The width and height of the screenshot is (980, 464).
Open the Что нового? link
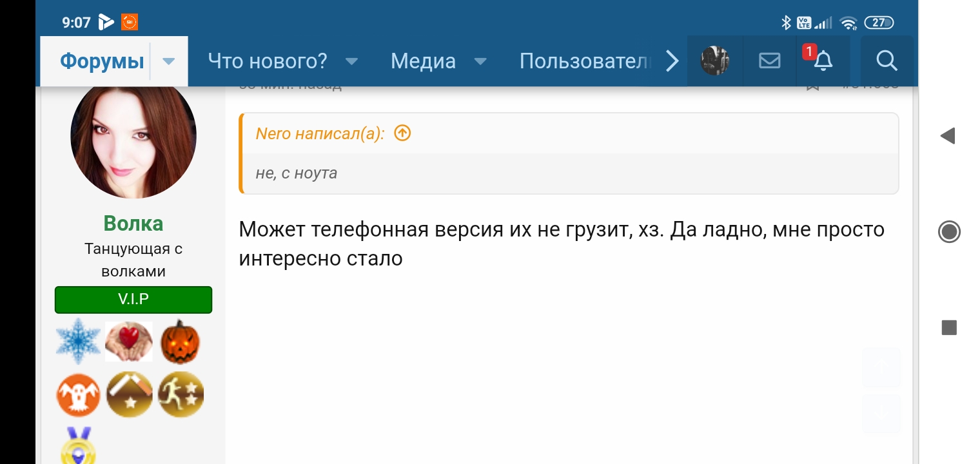coord(268,61)
